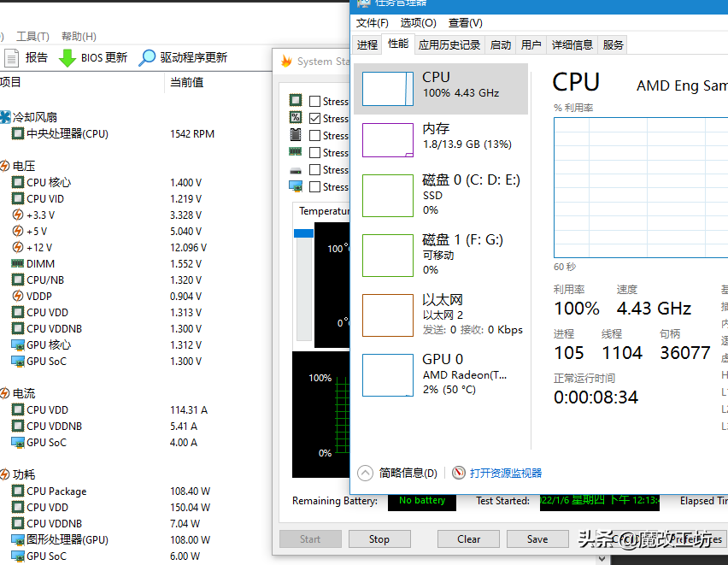Click the CPU stress chip icon in stability test
The height and width of the screenshot is (565, 728).
tap(296, 100)
